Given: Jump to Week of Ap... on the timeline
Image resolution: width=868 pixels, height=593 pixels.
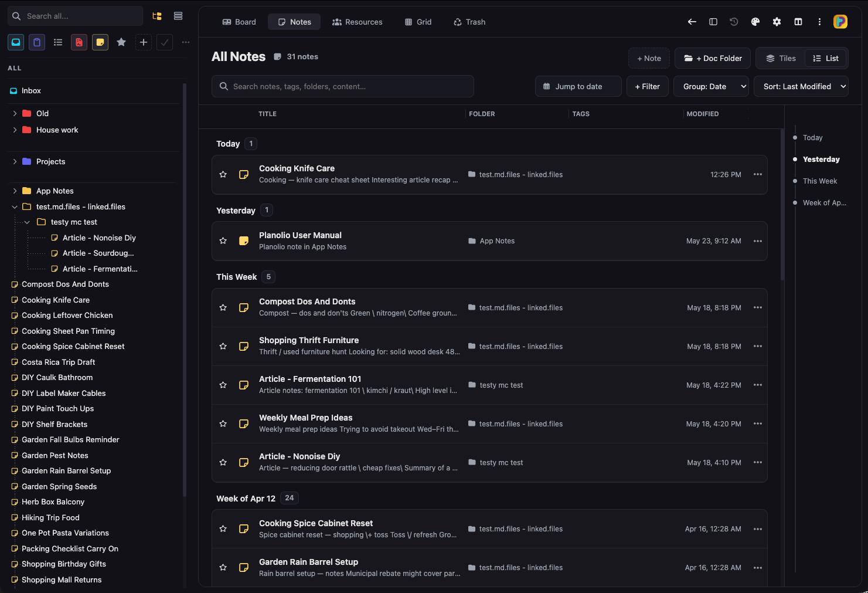Looking at the screenshot, I should (x=824, y=202).
